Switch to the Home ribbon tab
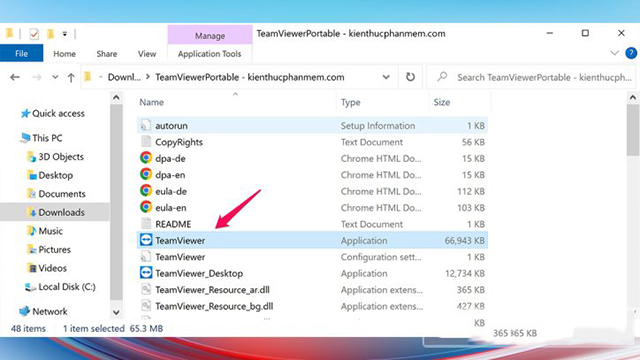640x360 pixels. [x=64, y=53]
